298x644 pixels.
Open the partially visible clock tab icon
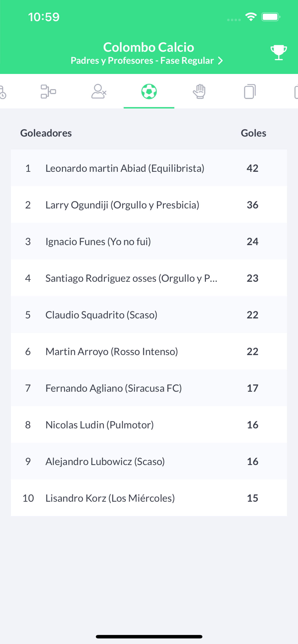tap(3, 92)
